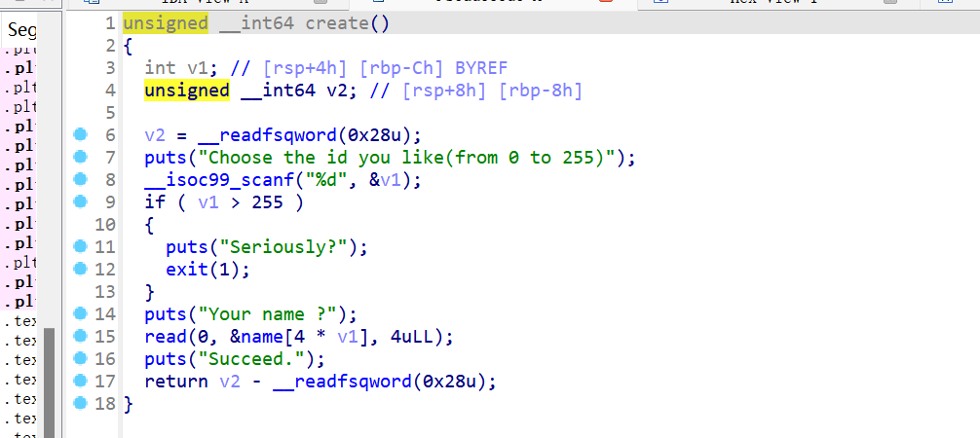This screenshot has height=438, width=980.
Task: Click the breakpoint dot on line 8
Action: [81, 179]
